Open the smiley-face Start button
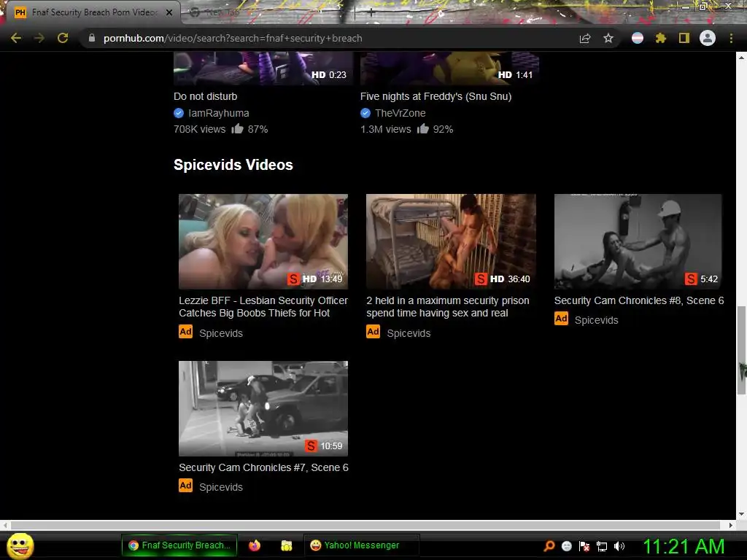 coord(20,545)
